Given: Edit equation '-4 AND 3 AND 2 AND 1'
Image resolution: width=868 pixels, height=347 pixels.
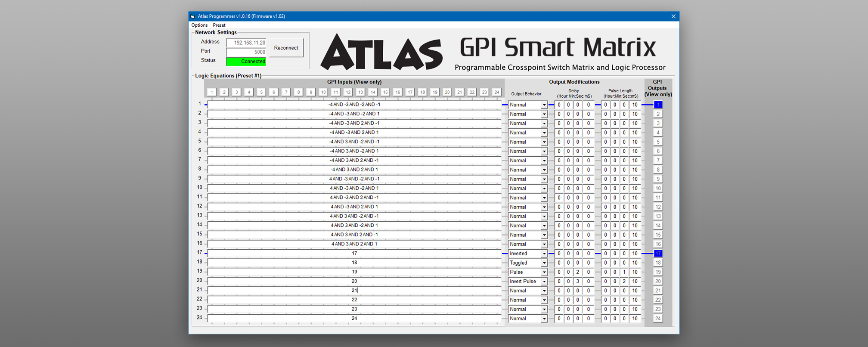Looking at the screenshot, I should point(354,170).
